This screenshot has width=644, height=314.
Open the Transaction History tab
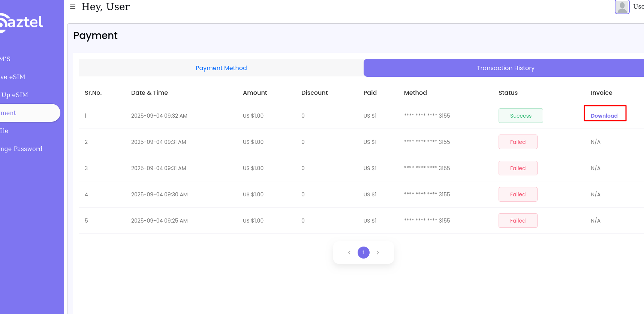[505, 68]
